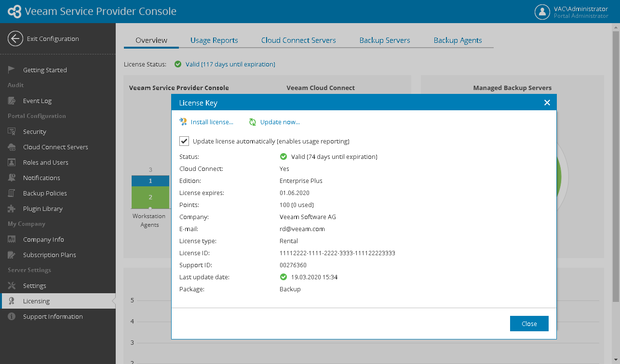
Task: Click the Veeam Service Provider Console title
Action: click(x=100, y=11)
